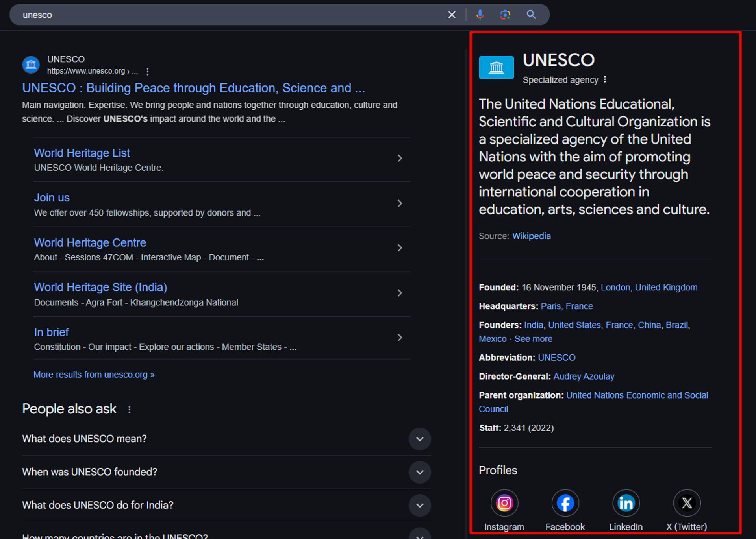Click the 'Staff: 2,341 (2022)' entry
The image size is (756, 539).
[516, 428]
